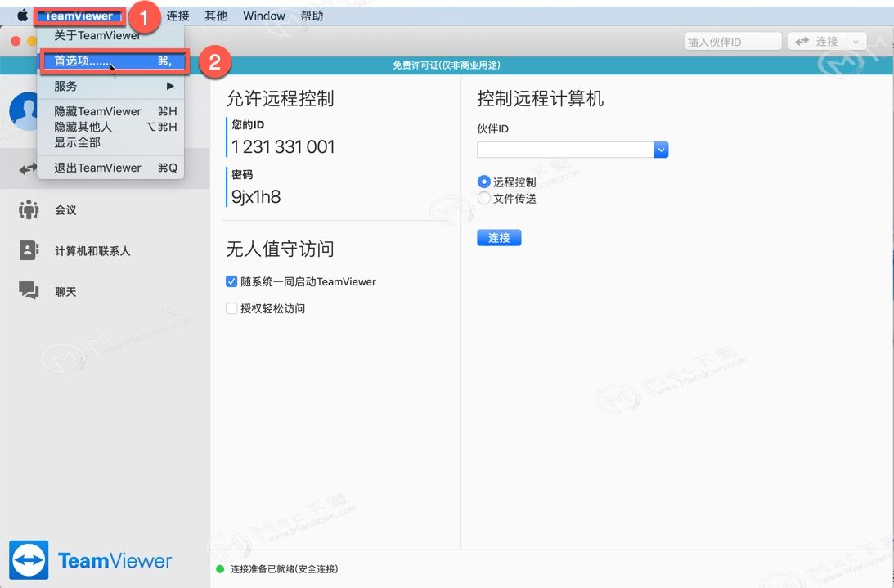Open 计算机和联系人 sidebar section
Image resolution: width=894 pixels, height=588 pixels.
tap(105, 251)
